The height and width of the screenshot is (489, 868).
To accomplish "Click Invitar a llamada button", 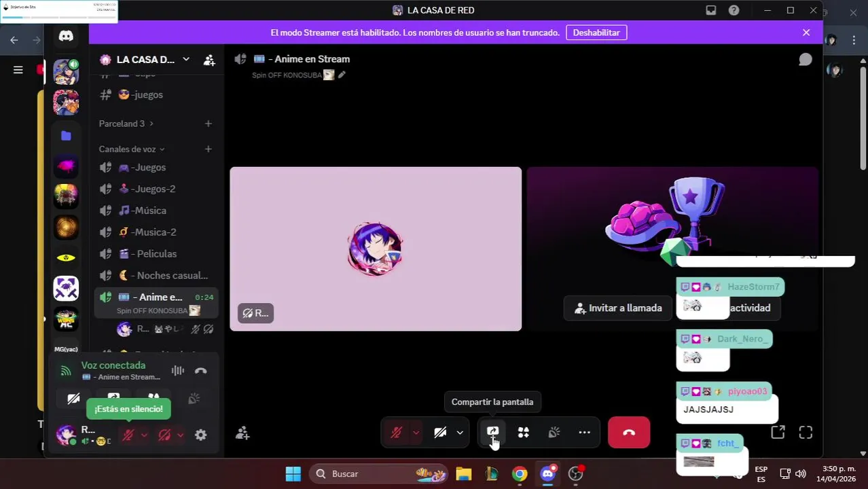I will click(x=617, y=308).
